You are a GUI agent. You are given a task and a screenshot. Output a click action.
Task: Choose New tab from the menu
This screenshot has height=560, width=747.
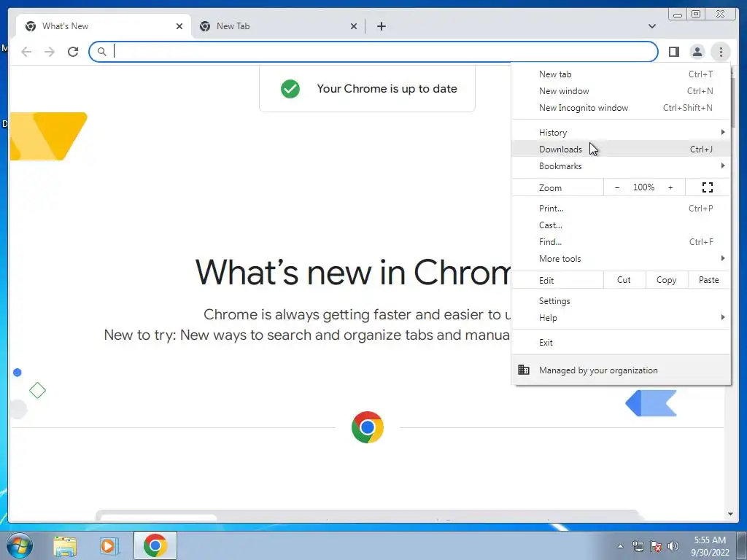tap(621, 74)
